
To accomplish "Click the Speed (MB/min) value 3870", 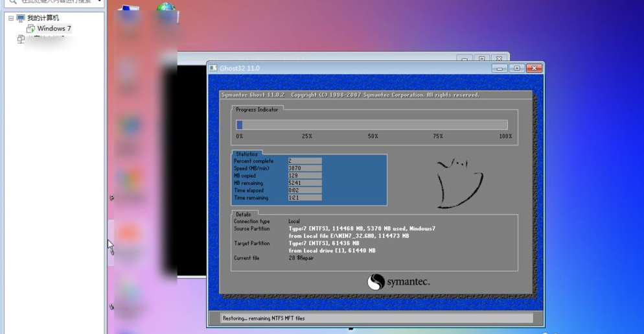I will click(305, 168).
